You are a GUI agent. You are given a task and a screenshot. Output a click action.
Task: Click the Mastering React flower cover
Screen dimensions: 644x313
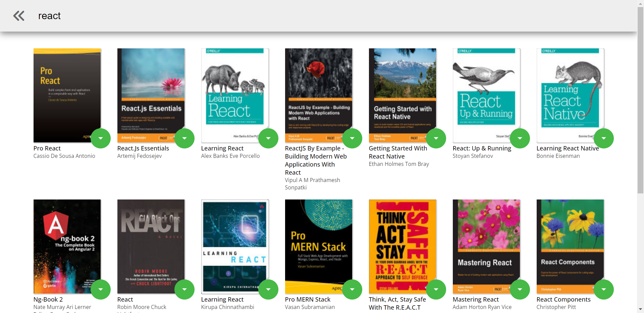coord(486,247)
